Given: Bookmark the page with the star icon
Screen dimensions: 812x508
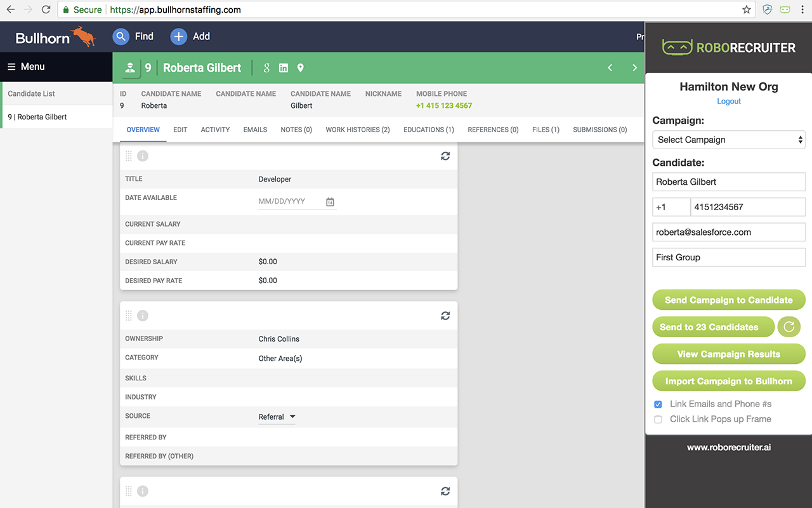Looking at the screenshot, I should [747, 10].
